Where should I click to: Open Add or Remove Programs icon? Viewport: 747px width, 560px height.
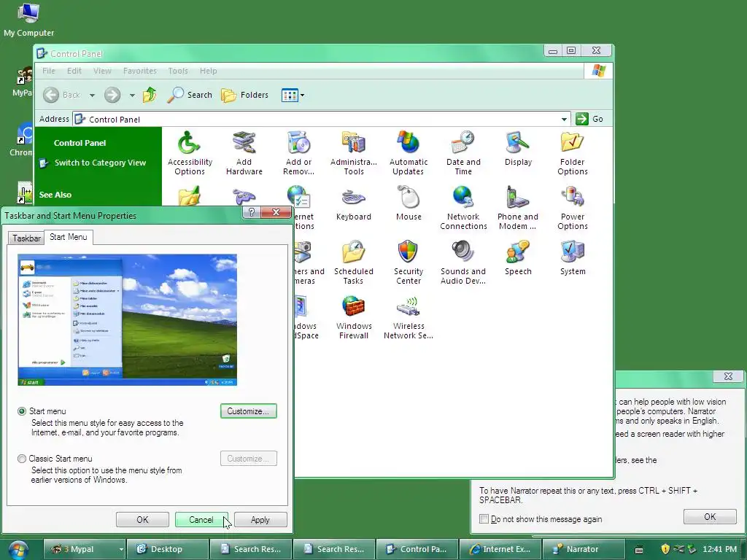[298, 153]
